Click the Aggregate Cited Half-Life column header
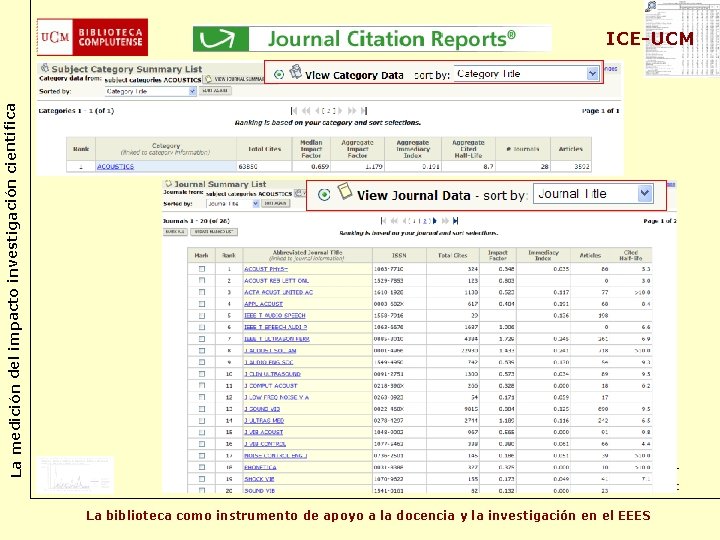 (x=468, y=149)
